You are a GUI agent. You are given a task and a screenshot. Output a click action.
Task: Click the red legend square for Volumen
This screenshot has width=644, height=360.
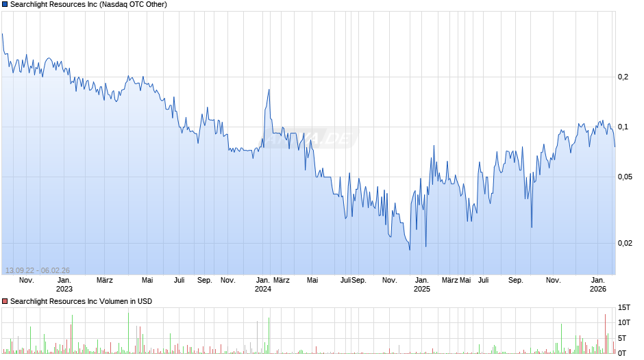click(5, 301)
